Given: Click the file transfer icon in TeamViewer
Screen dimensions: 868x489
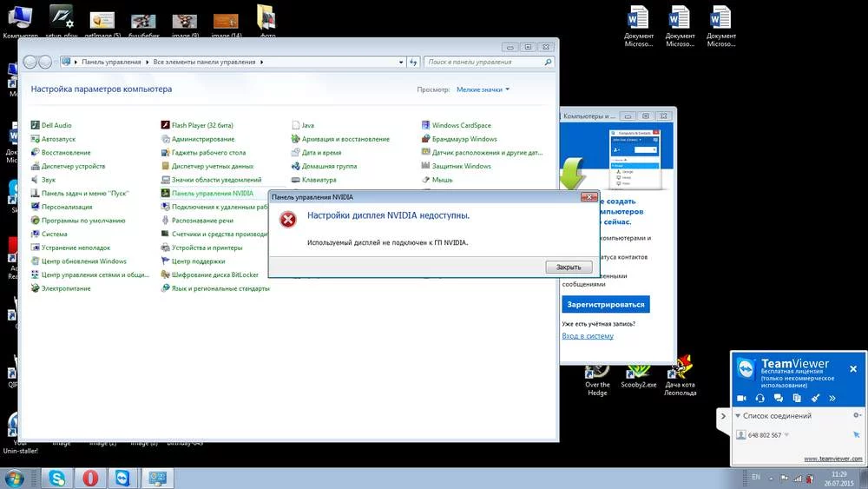Looking at the screenshot, I should [x=797, y=398].
